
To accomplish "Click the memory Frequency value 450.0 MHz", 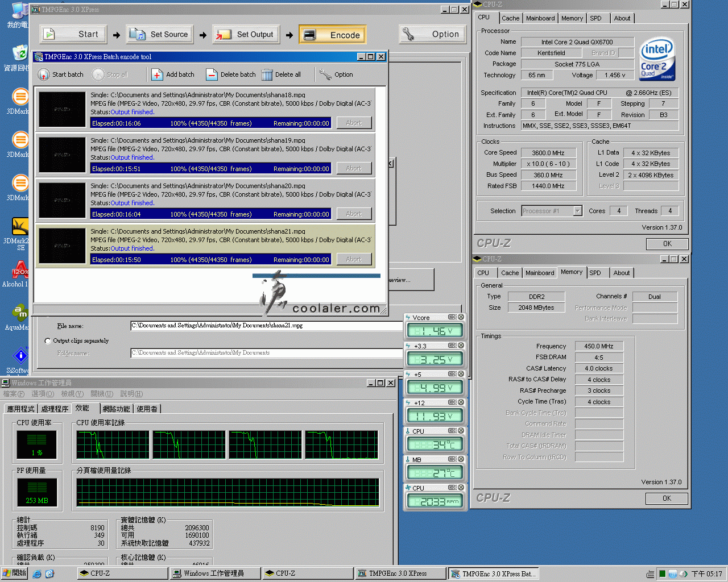I will pyautogui.click(x=599, y=346).
